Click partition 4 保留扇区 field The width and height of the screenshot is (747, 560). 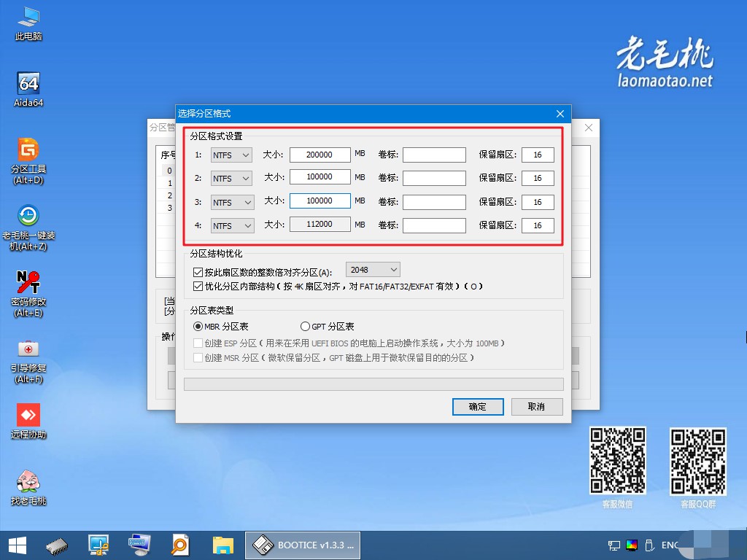click(538, 226)
